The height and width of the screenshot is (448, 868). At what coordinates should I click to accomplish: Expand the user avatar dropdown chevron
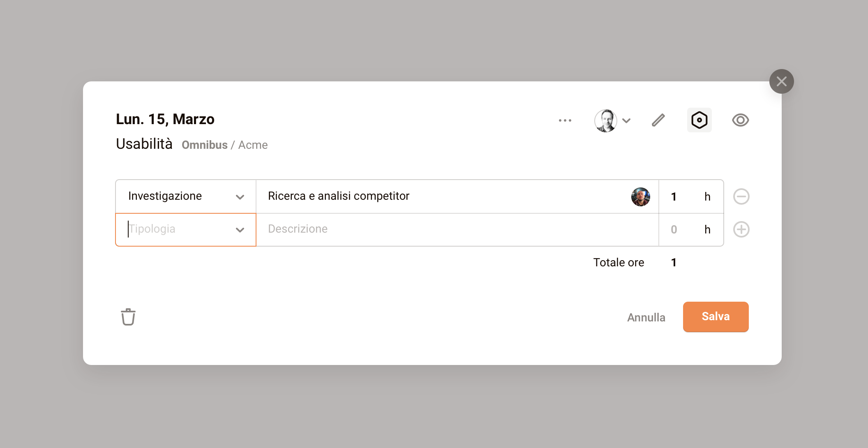tap(626, 120)
